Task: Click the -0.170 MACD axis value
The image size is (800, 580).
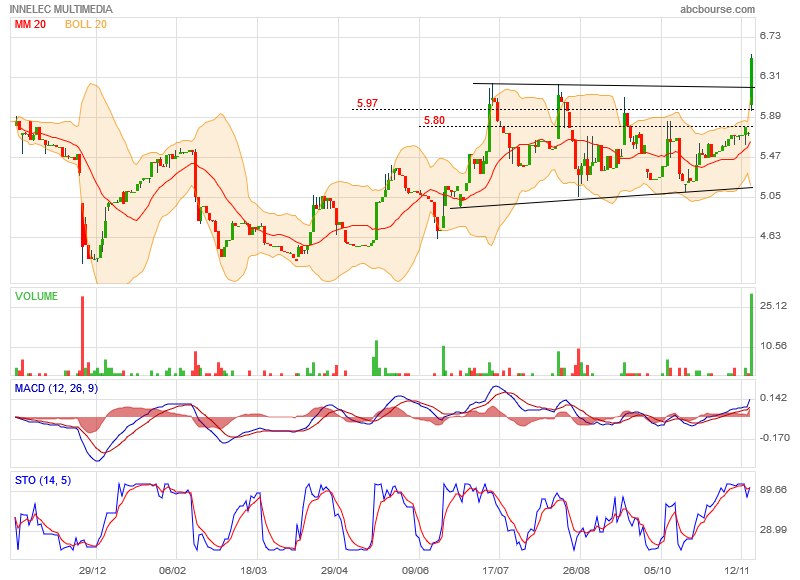Action: click(774, 438)
